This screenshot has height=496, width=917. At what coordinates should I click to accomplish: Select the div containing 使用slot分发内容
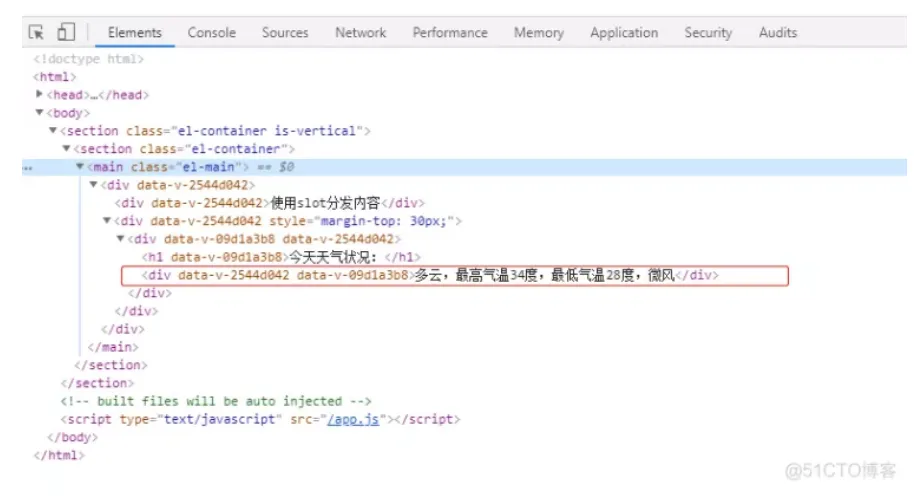tap(270, 203)
